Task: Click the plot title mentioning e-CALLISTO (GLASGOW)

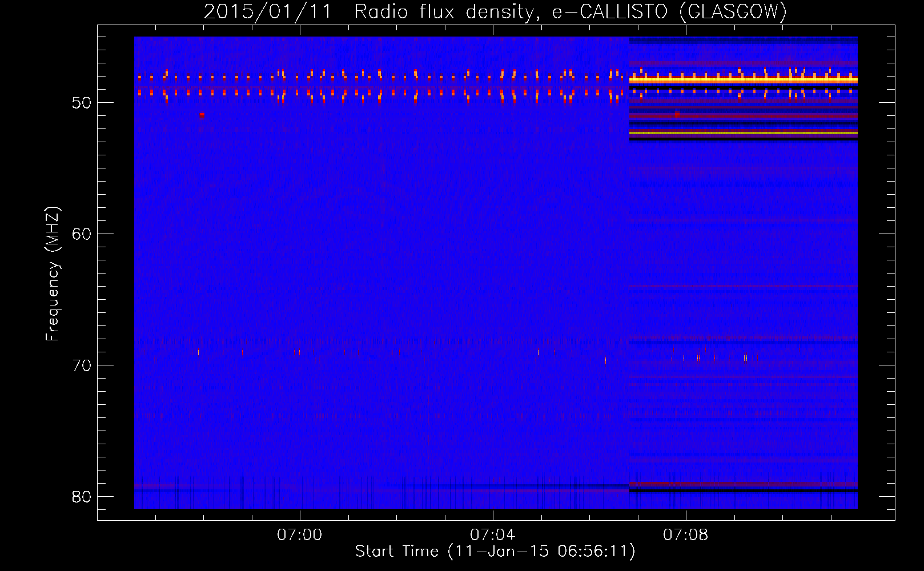Action: 495,11
